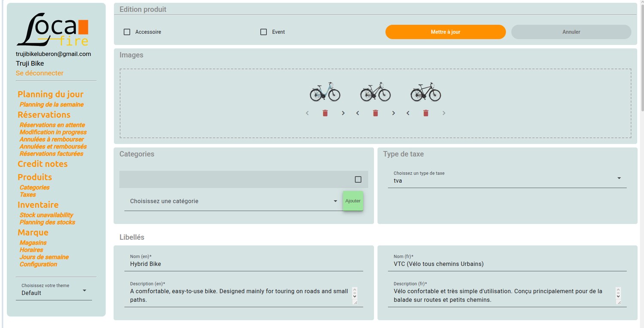Enable the Event checkbox

(264, 32)
